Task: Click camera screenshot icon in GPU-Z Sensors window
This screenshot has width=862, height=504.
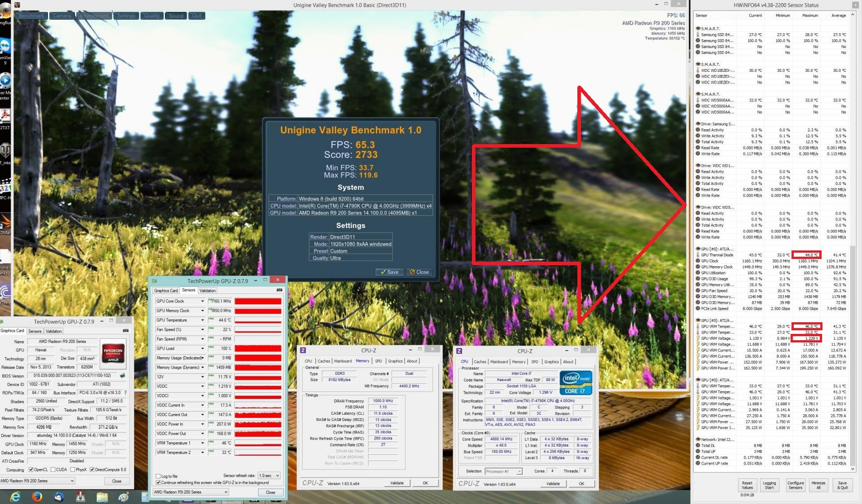Action: pyautogui.click(x=279, y=290)
